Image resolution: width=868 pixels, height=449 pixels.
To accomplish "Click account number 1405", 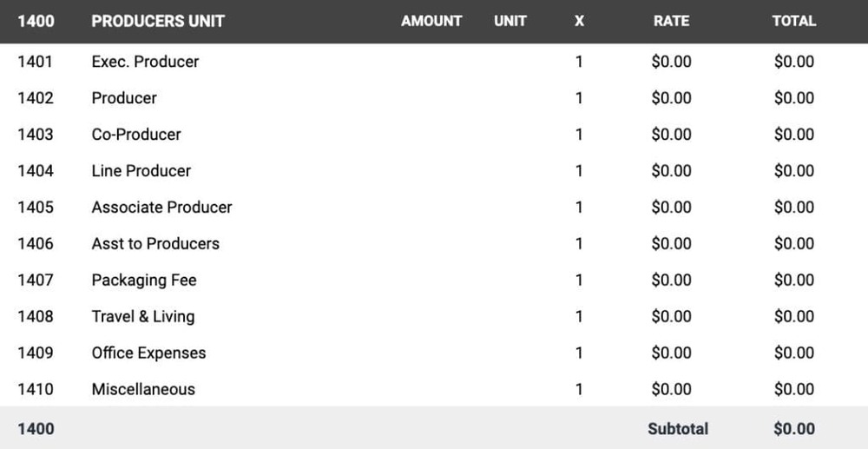I will [36, 208].
